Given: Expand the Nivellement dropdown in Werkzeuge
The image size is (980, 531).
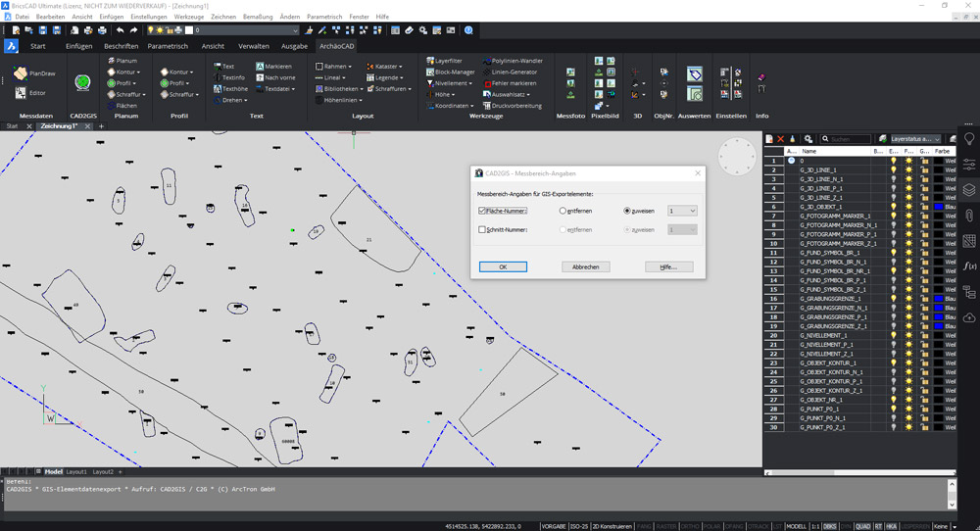Looking at the screenshot, I should pyautogui.click(x=471, y=83).
